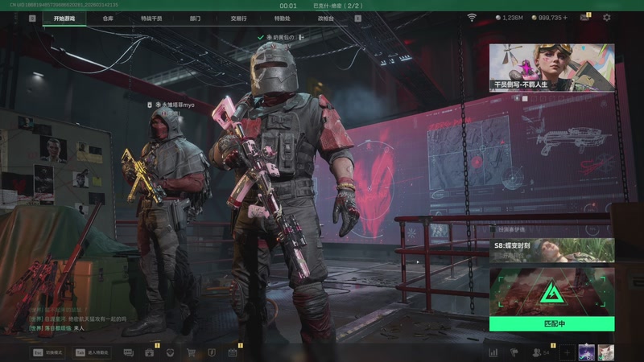Click the matchmaking timer 00:01
The height and width of the screenshot is (362, 644).
[288, 6]
